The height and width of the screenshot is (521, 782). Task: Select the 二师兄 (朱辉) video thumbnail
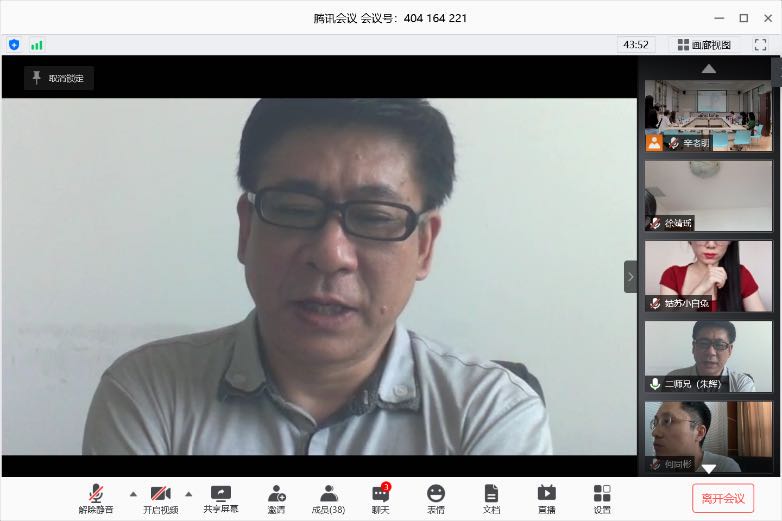(x=708, y=356)
